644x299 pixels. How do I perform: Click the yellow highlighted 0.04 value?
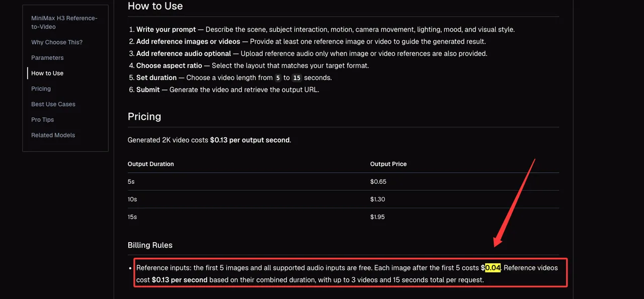click(x=493, y=268)
